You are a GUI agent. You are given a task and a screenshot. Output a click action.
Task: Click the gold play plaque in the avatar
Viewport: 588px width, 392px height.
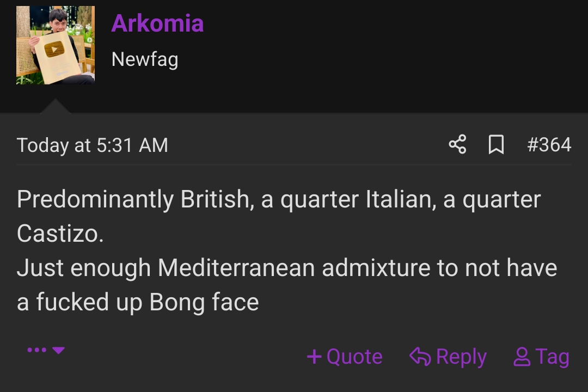(53, 51)
